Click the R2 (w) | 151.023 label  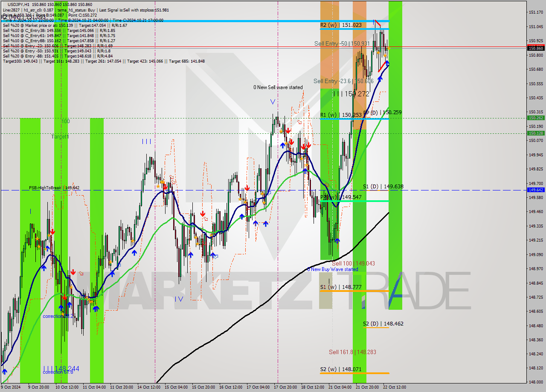click(341, 25)
